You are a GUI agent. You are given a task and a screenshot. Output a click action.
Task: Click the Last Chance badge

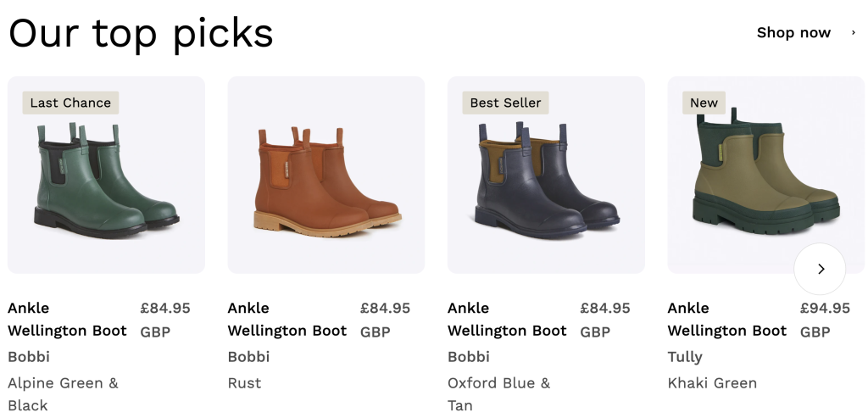(70, 103)
